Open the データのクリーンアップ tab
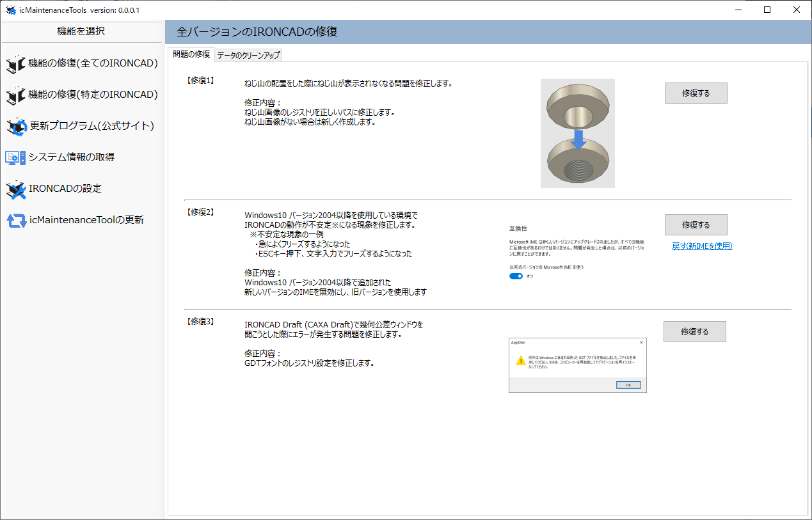 pyautogui.click(x=248, y=55)
